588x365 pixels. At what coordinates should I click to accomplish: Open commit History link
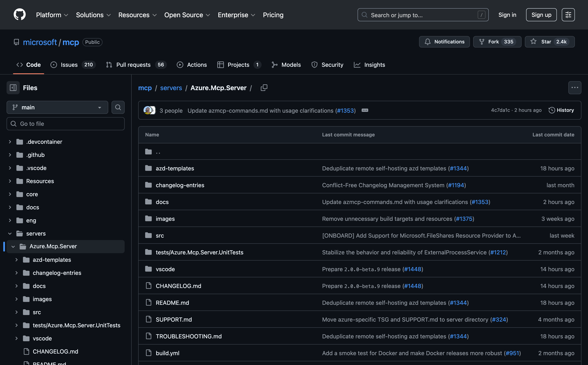(561, 110)
